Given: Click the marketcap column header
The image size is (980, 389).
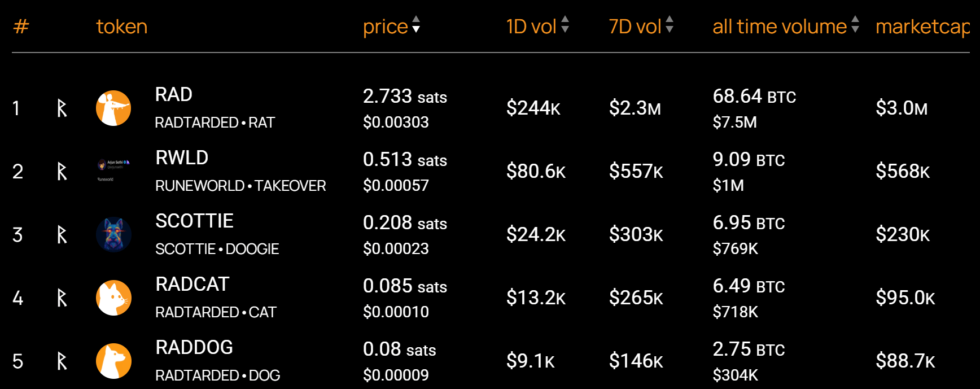Looking at the screenshot, I should click(x=922, y=27).
